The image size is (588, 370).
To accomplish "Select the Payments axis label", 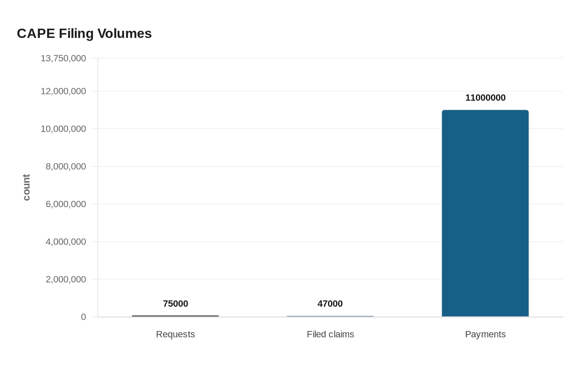I will point(485,334).
